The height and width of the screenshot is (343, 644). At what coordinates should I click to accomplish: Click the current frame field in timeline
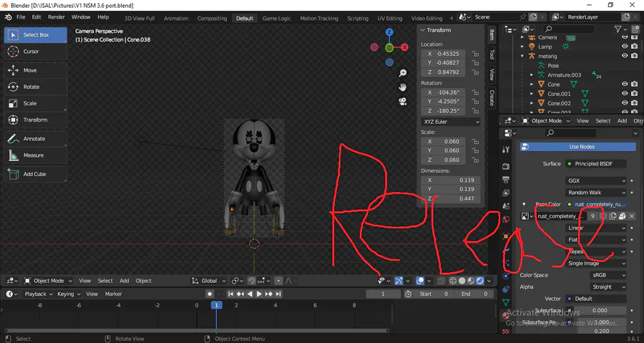tap(383, 294)
